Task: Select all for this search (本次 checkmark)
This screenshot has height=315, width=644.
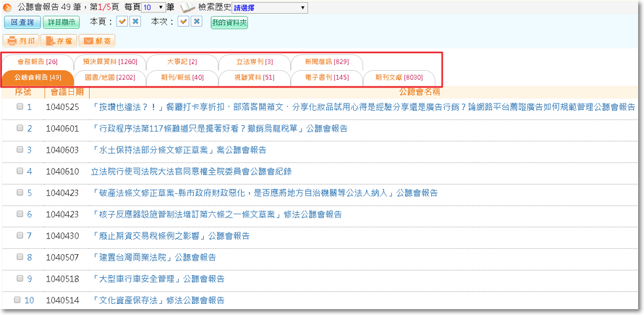Action: click(183, 22)
